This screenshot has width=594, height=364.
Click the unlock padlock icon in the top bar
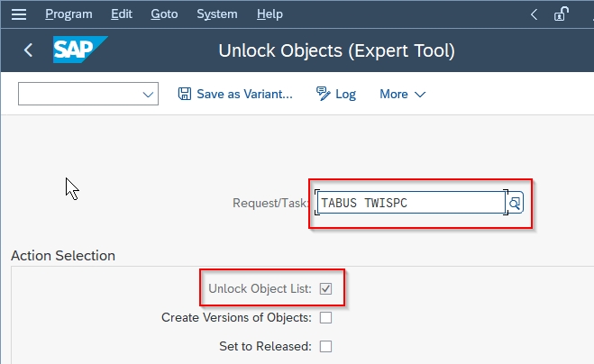coord(562,14)
